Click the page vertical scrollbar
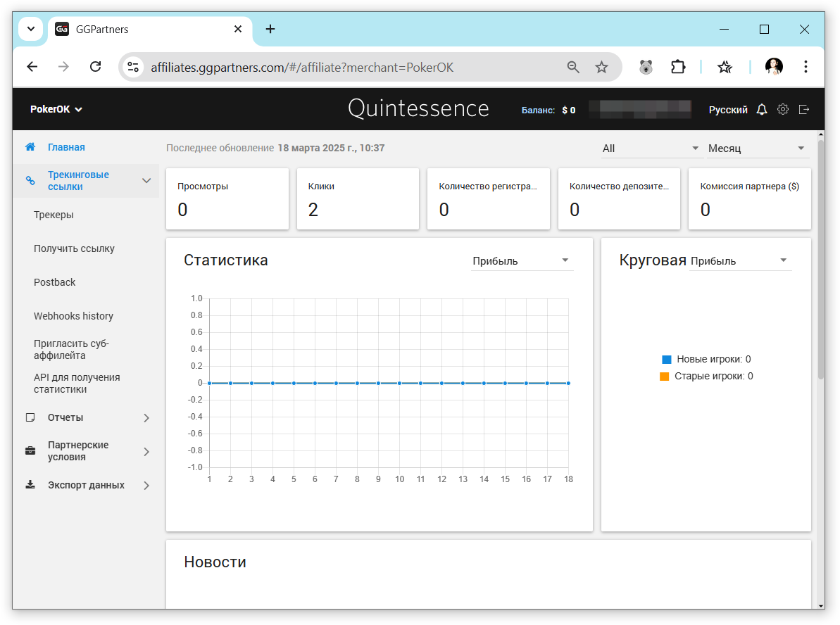 [x=821, y=259]
